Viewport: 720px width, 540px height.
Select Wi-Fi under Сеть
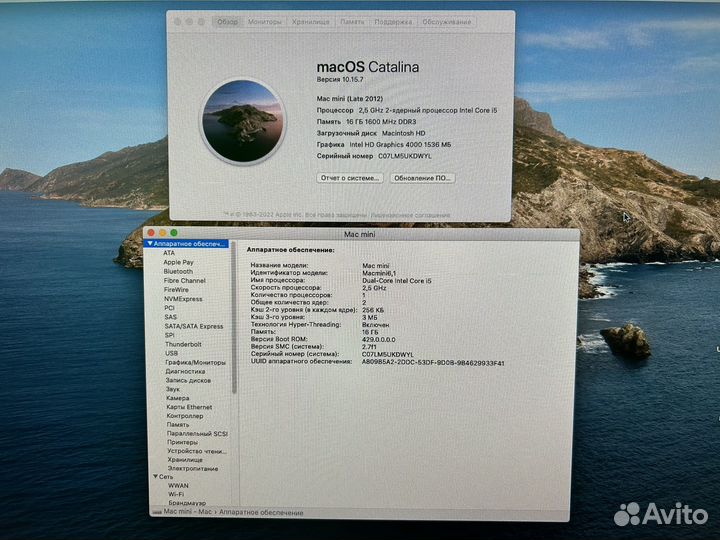(176, 494)
